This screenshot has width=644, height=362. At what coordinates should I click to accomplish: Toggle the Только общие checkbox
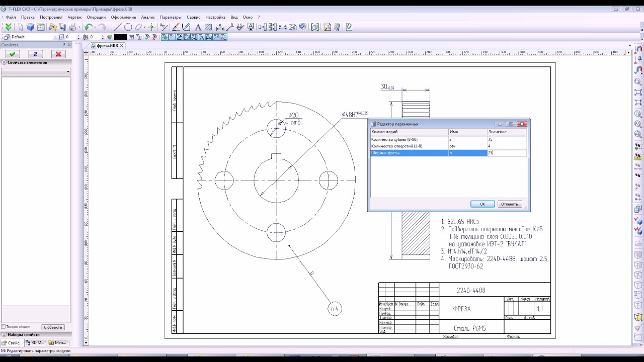pos(4,327)
